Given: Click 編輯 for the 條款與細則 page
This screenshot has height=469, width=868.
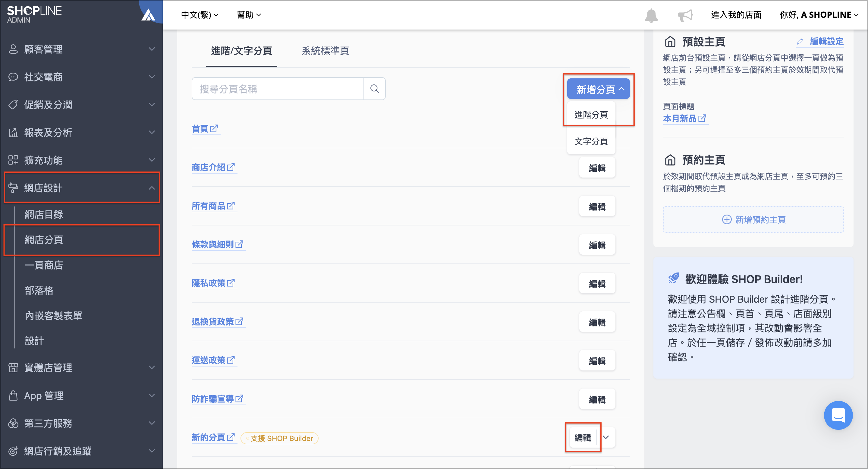Looking at the screenshot, I should click(597, 245).
